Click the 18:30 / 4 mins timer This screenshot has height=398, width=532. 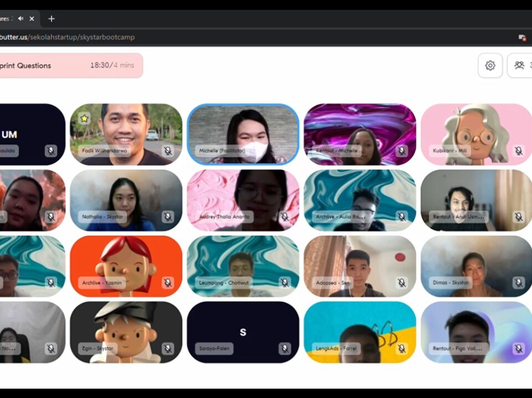pos(112,65)
